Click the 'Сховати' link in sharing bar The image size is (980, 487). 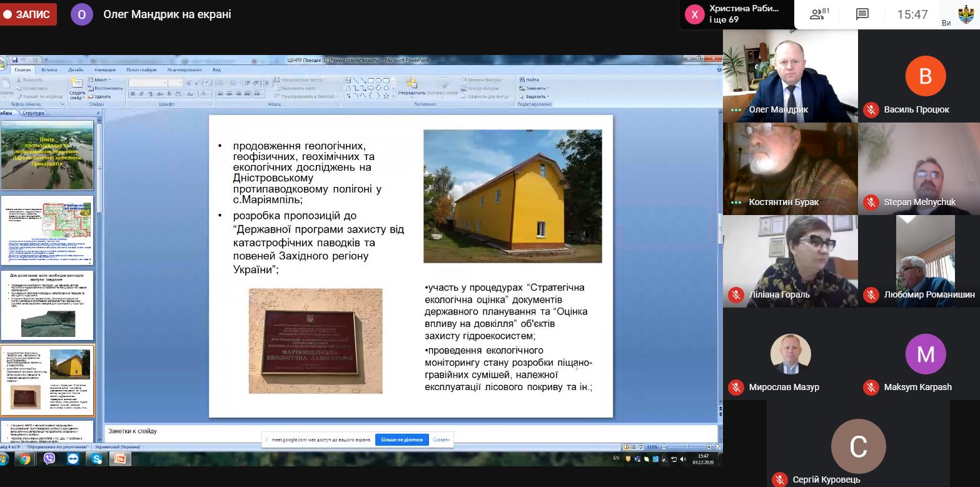(x=441, y=439)
